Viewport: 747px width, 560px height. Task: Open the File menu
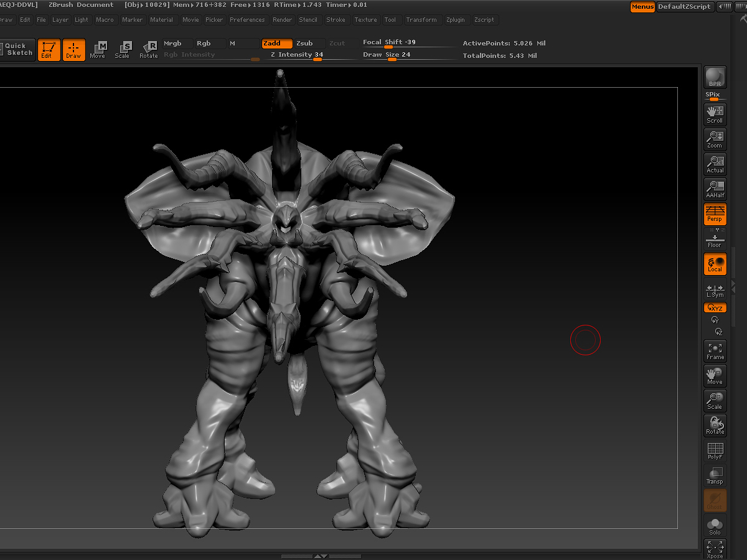(x=41, y=20)
